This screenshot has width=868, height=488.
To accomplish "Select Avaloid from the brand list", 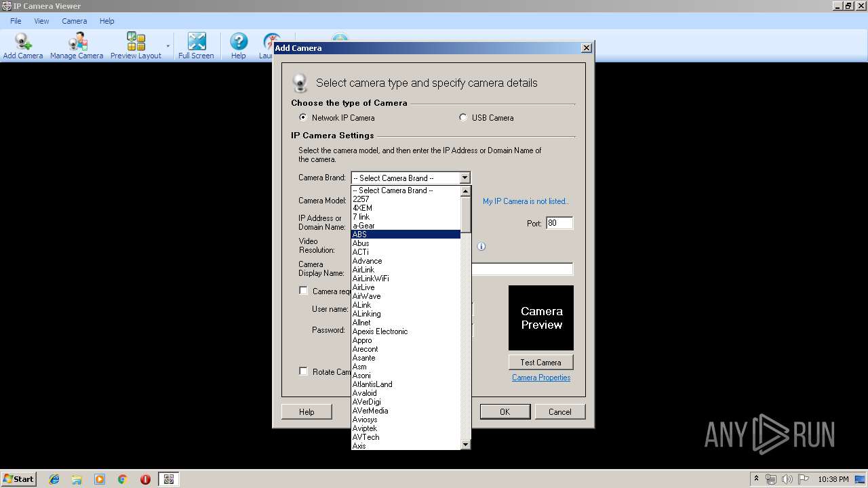I will [406, 393].
